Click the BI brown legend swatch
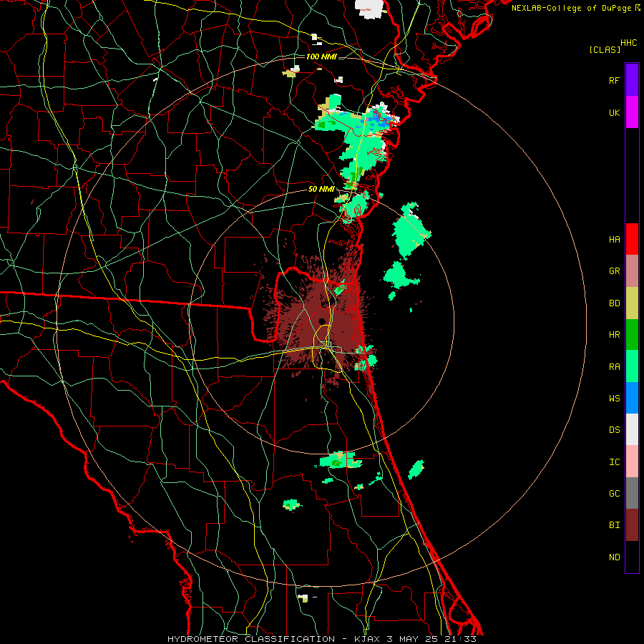Viewport: 644px width, 644px height. (632, 525)
